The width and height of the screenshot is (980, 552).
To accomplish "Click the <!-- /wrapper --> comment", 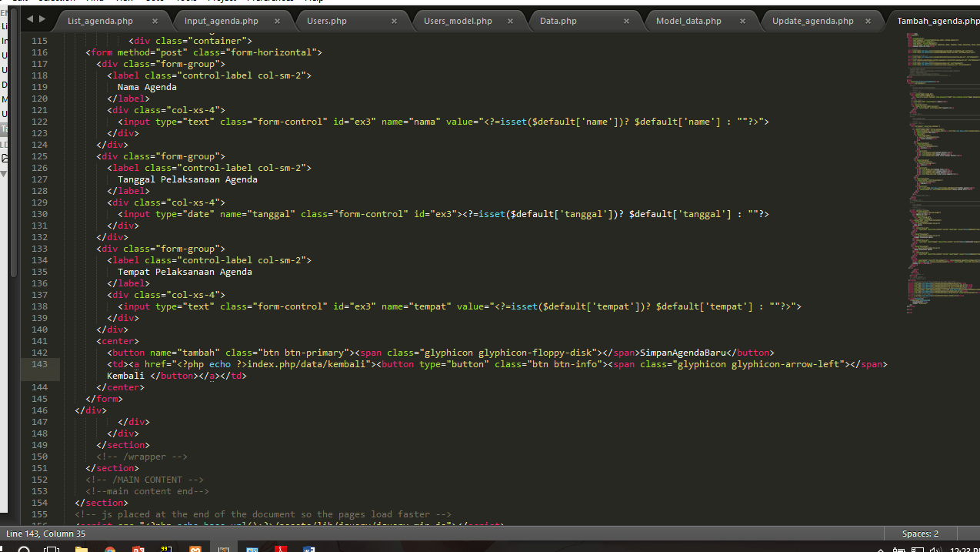I will pos(142,457).
